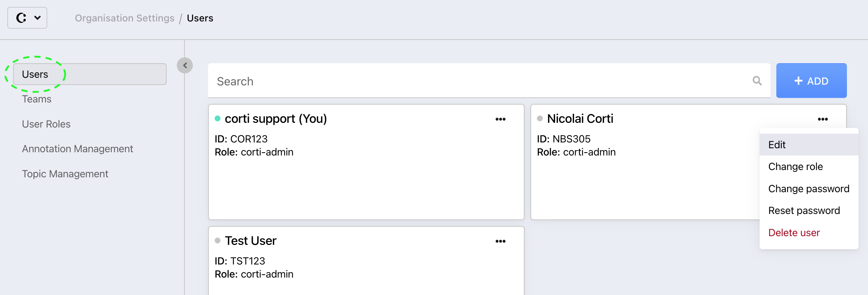
Task: Navigate to Organisation Settings breadcrumb link
Action: pos(124,18)
